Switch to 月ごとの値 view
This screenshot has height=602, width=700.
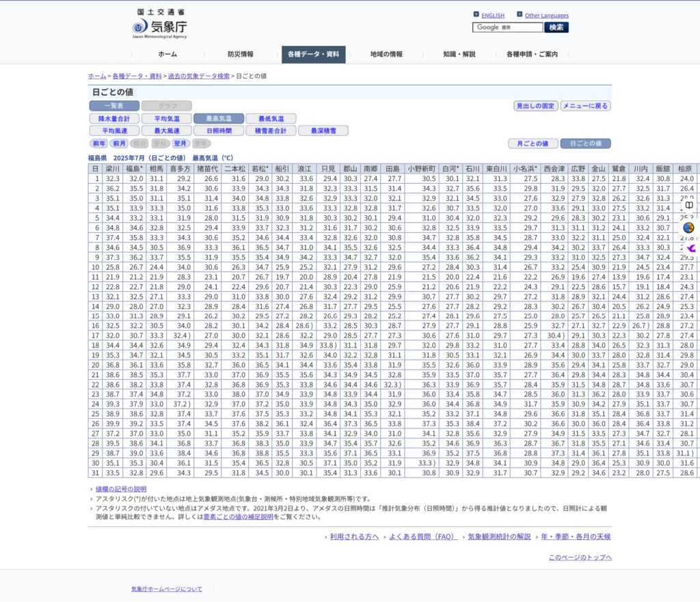click(x=533, y=143)
